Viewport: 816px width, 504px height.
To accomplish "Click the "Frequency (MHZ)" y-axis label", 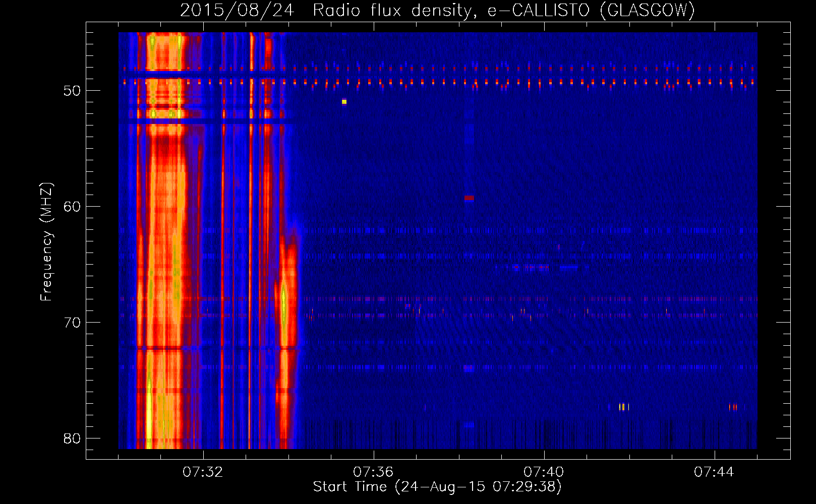I will (x=46, y=242).
